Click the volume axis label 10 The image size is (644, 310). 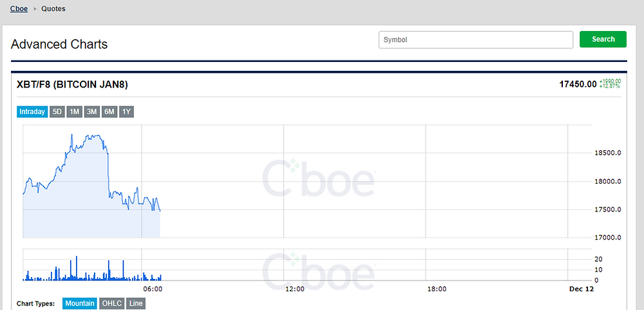598,269
